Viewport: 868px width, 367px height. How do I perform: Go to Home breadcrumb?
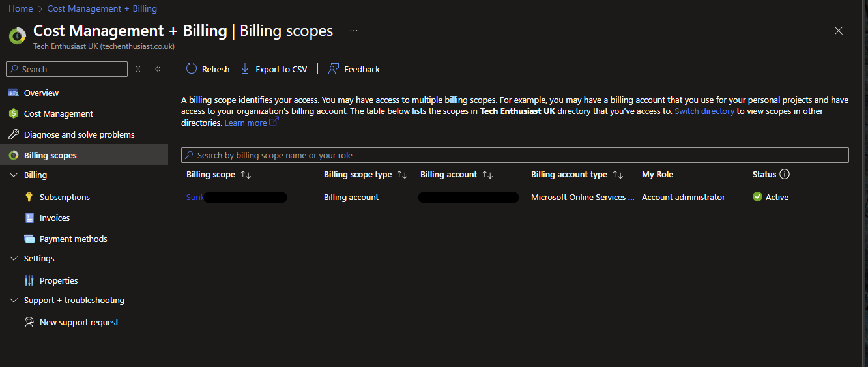point(21,8)
